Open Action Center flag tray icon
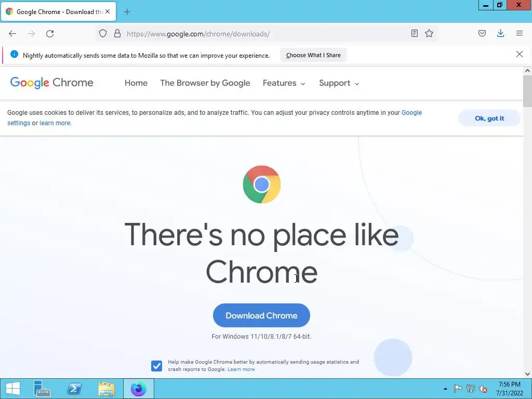532x399 pixels. (x=458, y=389)
